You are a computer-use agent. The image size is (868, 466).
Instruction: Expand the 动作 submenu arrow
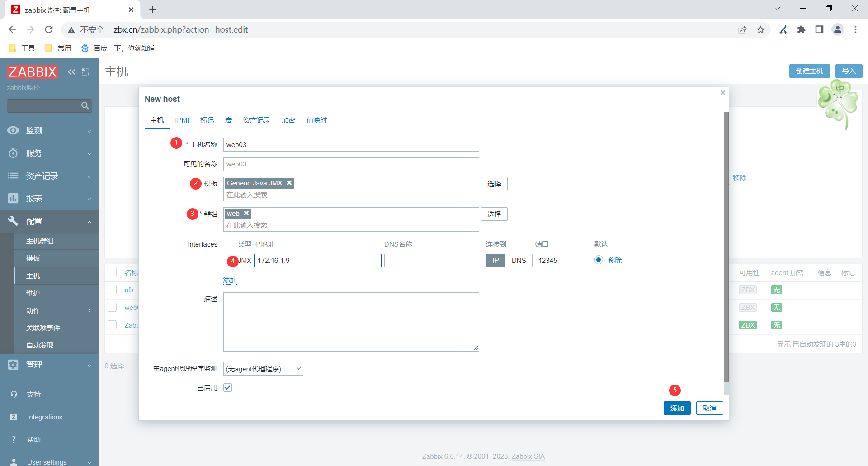(x=90, y=310)
